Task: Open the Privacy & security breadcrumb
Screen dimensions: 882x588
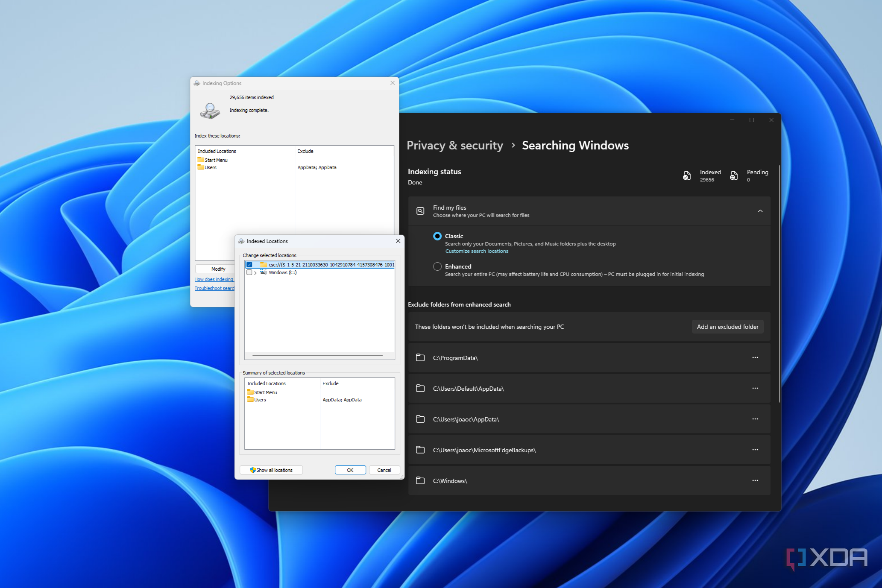Action: [x=454, y=145]
